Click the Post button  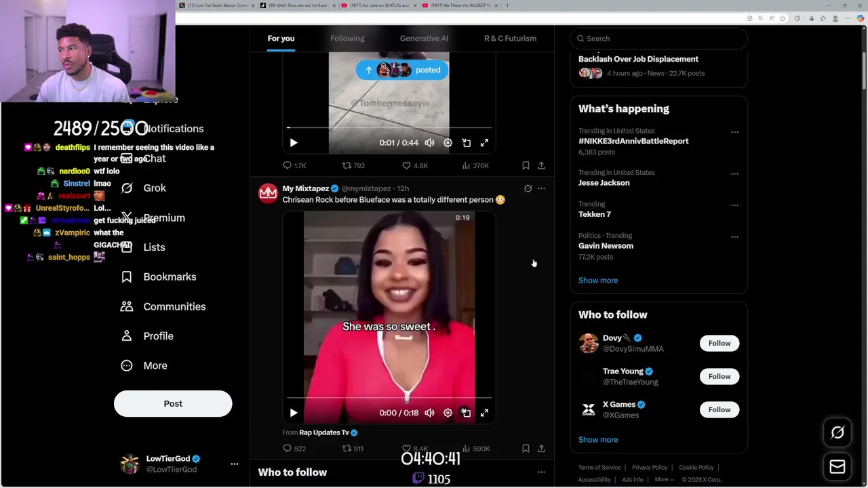pos(173,404)
